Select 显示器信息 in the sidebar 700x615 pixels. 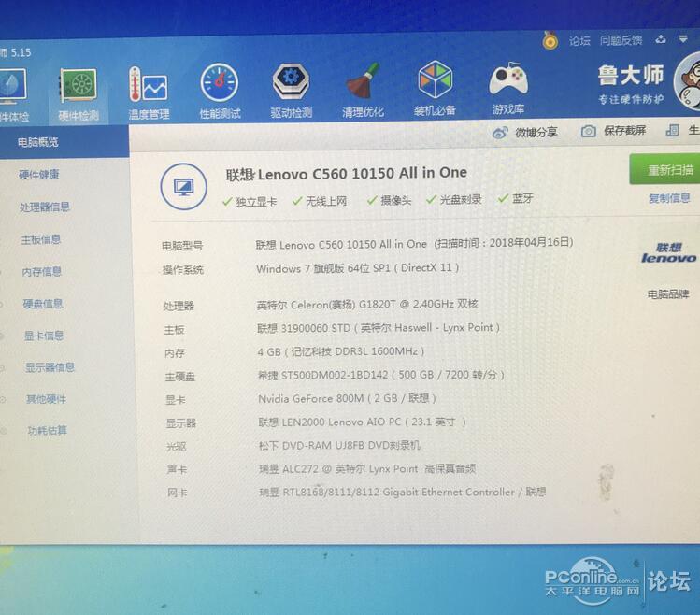tap(50, 367)
